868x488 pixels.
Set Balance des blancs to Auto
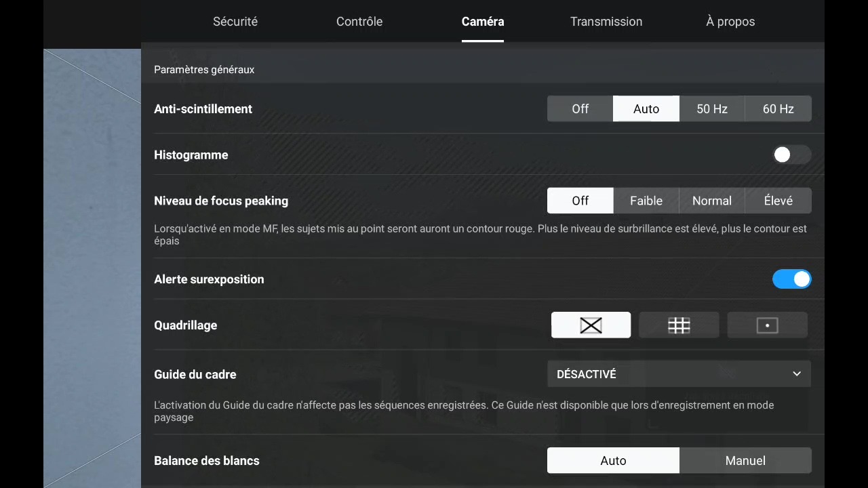coord(613,460)
